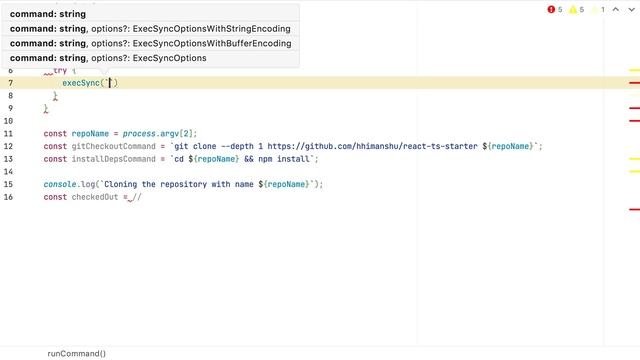This screenshot has width=640, height=360.
Task: Select the 'options?: ExecSyncOptions' signature hint
Action: click(x=151, y=58)
